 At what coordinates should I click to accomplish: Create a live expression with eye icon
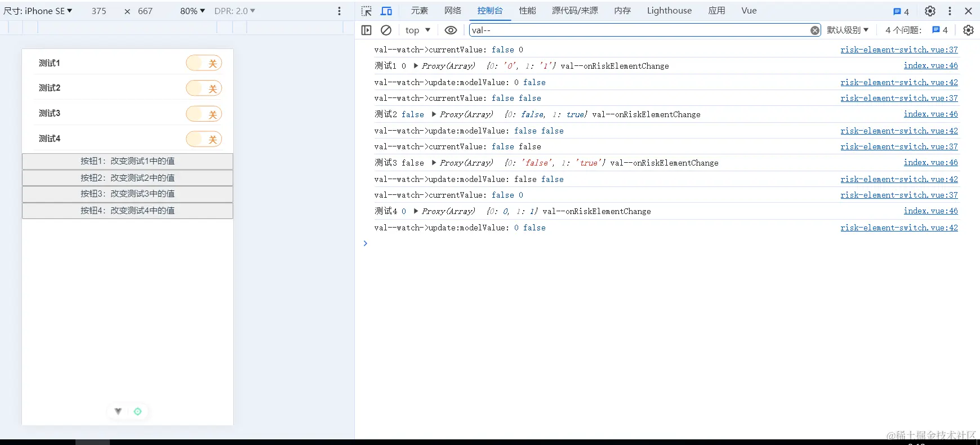tap(451, 30)
